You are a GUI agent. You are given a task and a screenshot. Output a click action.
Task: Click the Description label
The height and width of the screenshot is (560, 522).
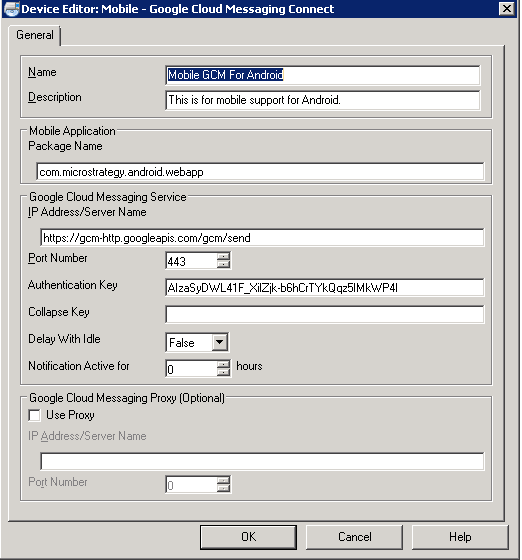coord(55,97)
